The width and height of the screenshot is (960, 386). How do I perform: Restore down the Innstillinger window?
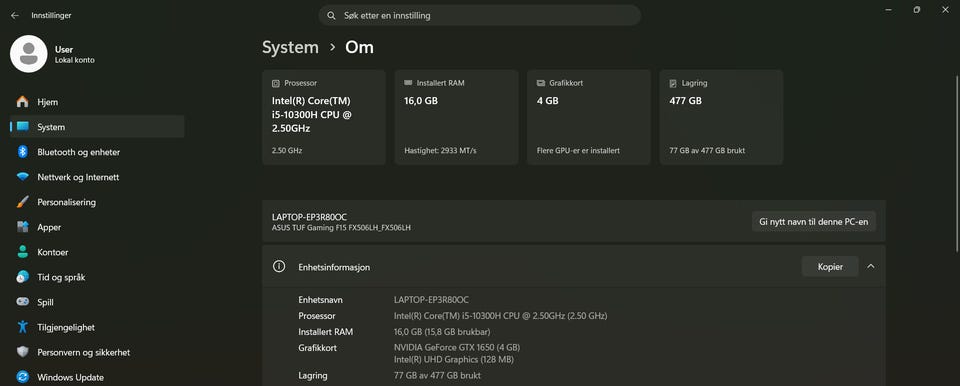click(x=917, y=10)
